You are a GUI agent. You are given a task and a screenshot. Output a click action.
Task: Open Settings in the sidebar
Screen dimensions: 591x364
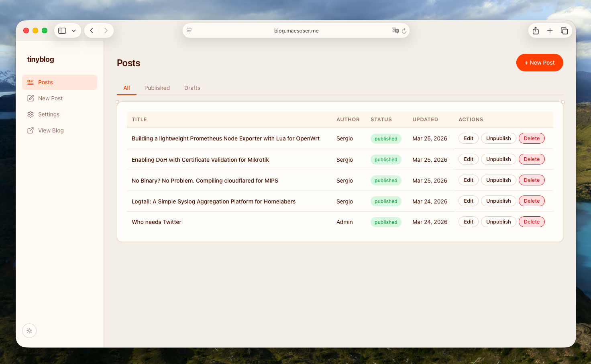click(59, 114)
